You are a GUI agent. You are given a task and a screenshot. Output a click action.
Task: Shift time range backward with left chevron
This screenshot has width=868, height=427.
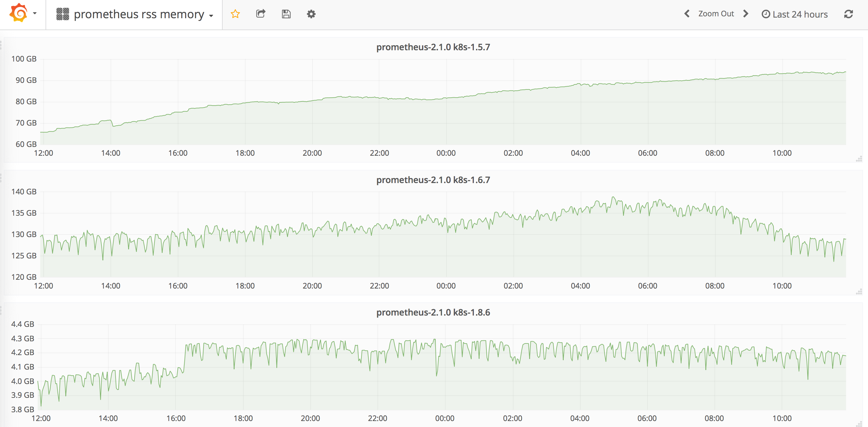pos(687,14)
